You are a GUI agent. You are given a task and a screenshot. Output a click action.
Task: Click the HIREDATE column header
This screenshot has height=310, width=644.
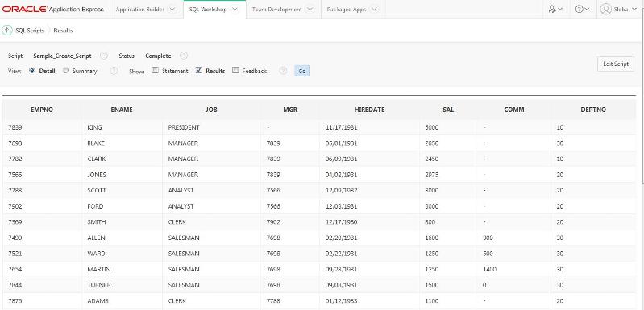[369, 110]
